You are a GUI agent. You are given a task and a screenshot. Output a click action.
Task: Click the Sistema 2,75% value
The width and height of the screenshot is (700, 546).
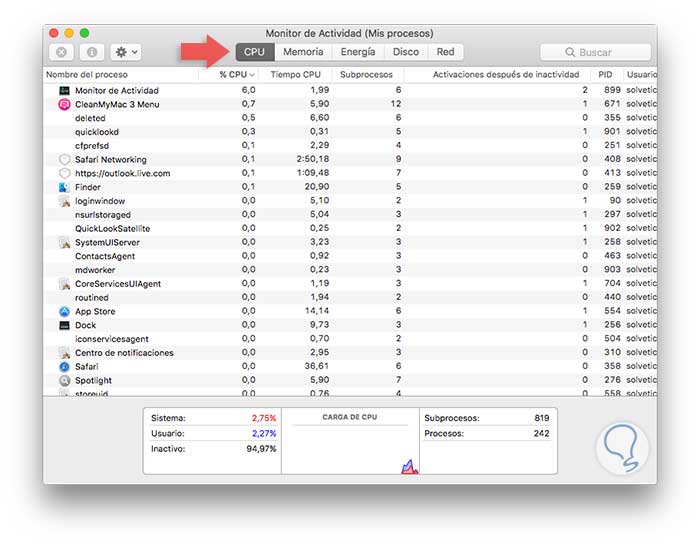264,418
